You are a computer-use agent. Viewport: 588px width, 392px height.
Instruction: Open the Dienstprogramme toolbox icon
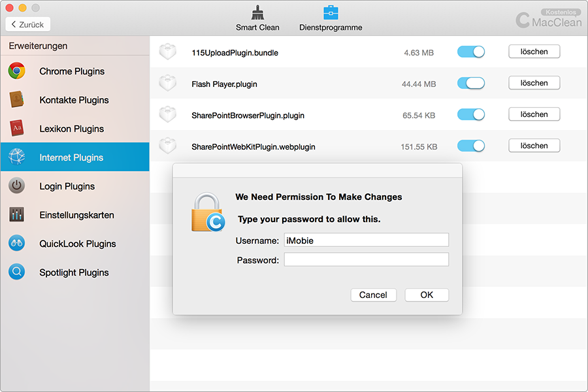(x=331, y=13)
